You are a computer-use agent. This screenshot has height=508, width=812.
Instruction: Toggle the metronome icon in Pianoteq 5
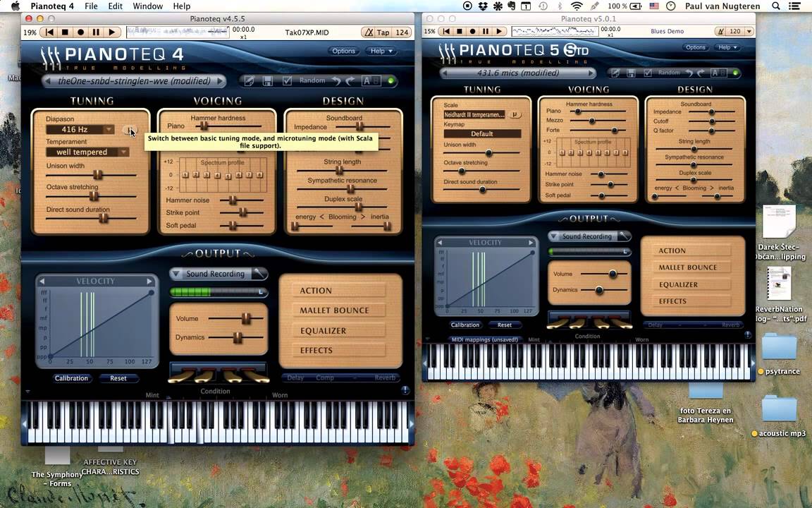pos(721,31)
